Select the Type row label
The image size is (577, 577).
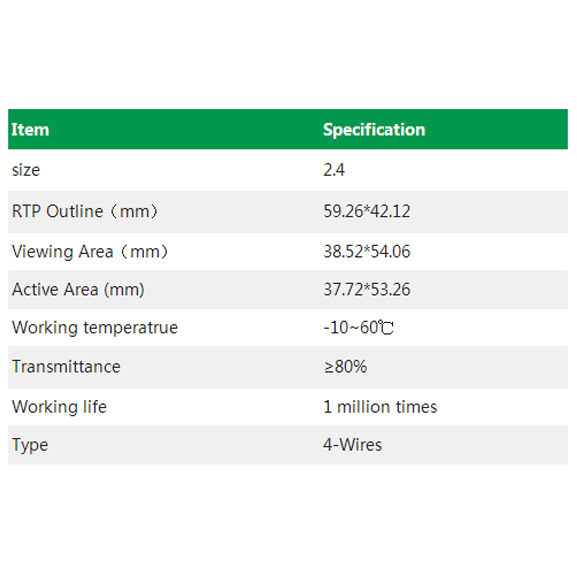coord(30,445)
